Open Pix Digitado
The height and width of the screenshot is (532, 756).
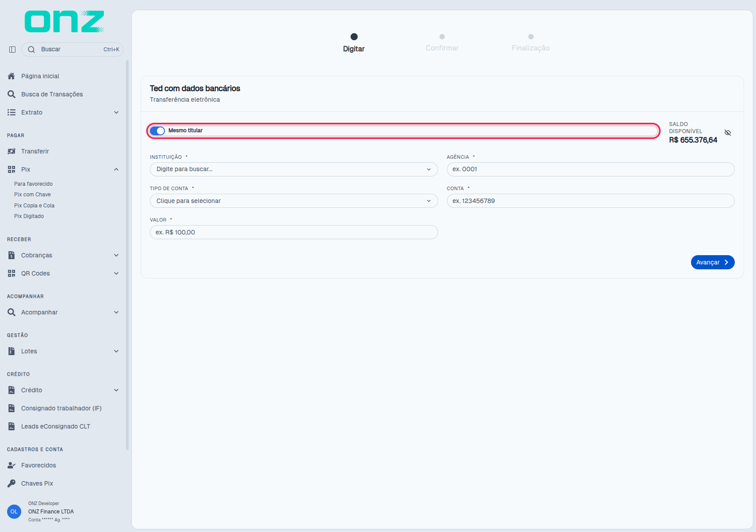click(29, 216)
